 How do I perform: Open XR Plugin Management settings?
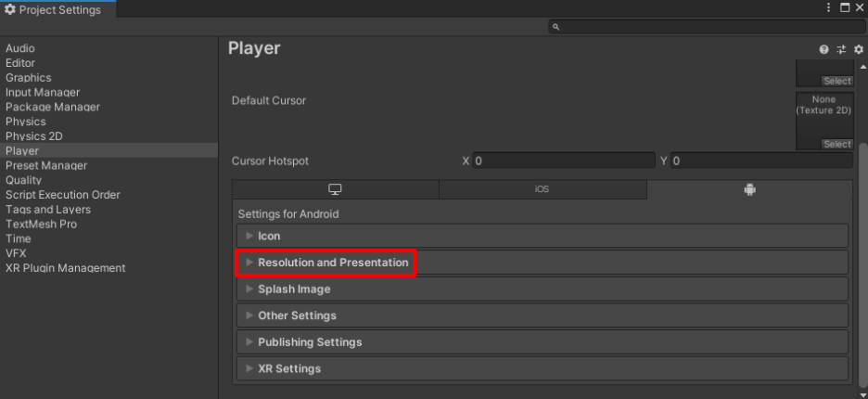(65, 267)
